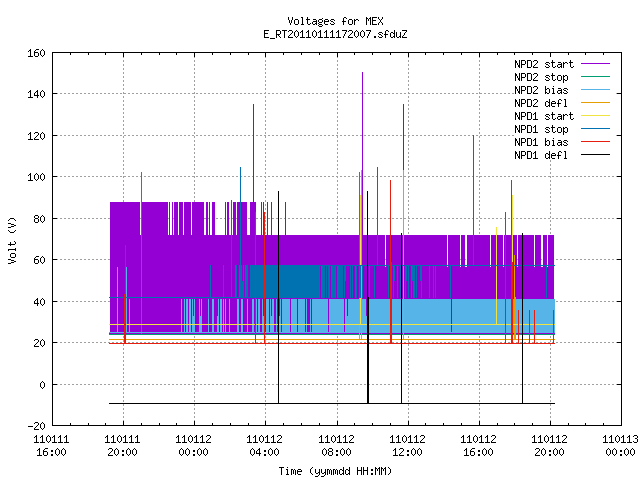Click the Volt (V) y-axis label
The width and height of the screenshot is (640, 480).
coord(12,240)
